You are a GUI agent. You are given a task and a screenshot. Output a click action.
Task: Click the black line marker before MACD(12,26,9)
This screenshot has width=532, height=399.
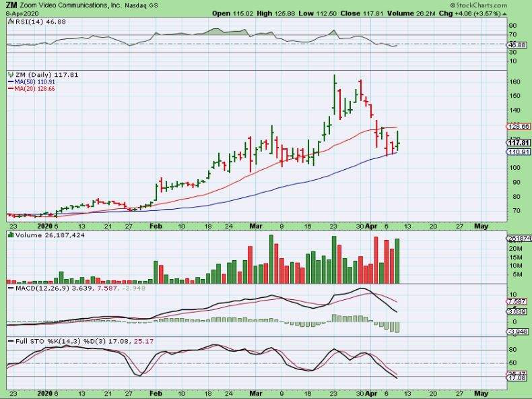(11, 288)
